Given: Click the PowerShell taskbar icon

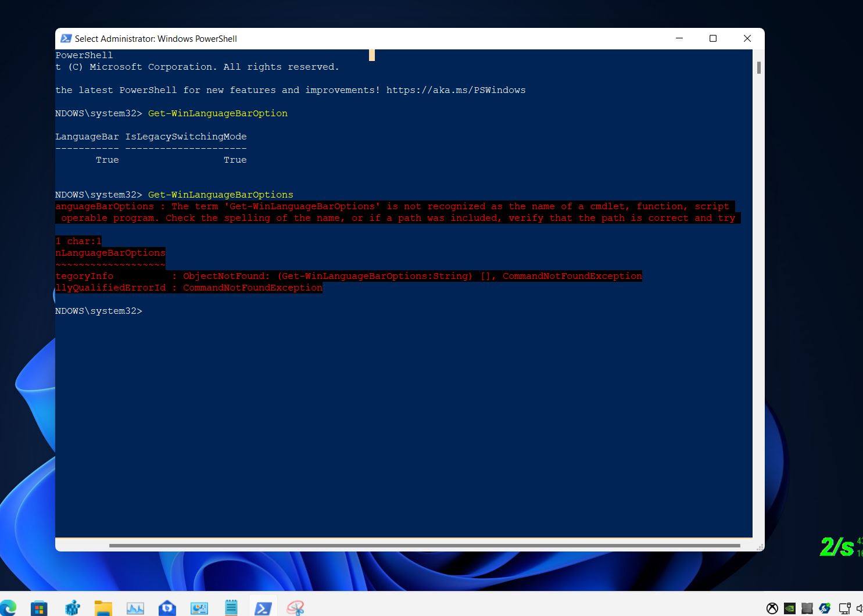Looking at the screenshot, I should (263, 608).
